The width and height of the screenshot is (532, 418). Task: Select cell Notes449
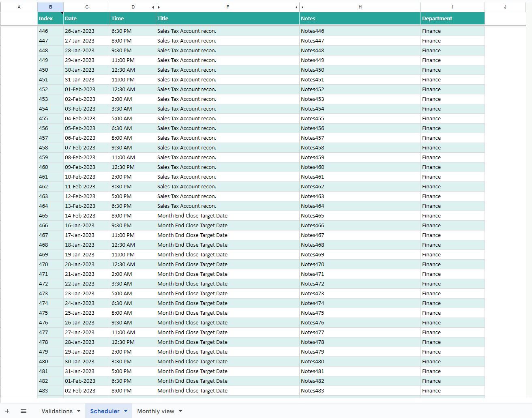click(360, 60)
